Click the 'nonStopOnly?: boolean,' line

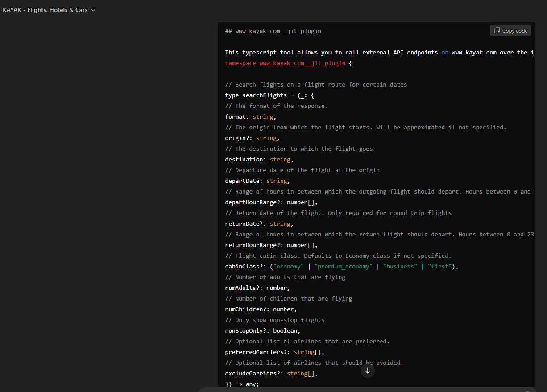coord(263,331)
